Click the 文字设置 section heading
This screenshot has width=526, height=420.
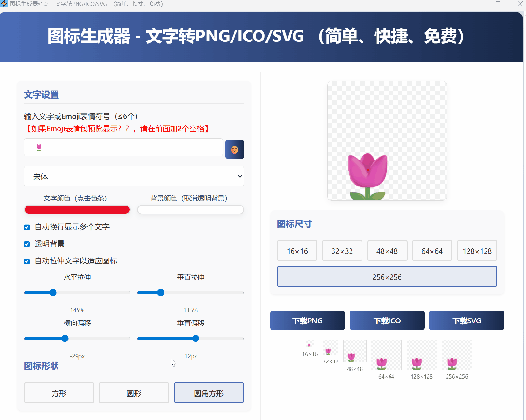point(41,95)
